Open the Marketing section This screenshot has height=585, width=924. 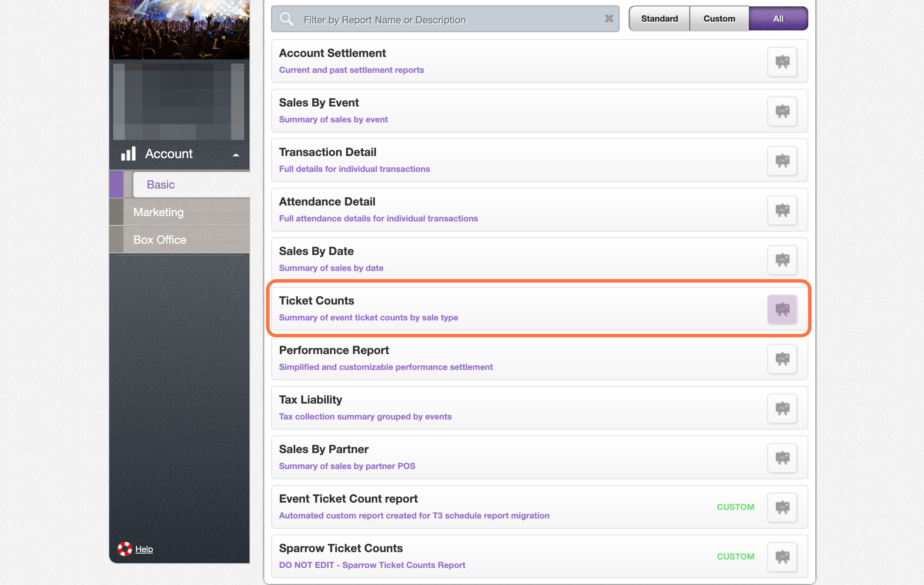click(180, 212)
